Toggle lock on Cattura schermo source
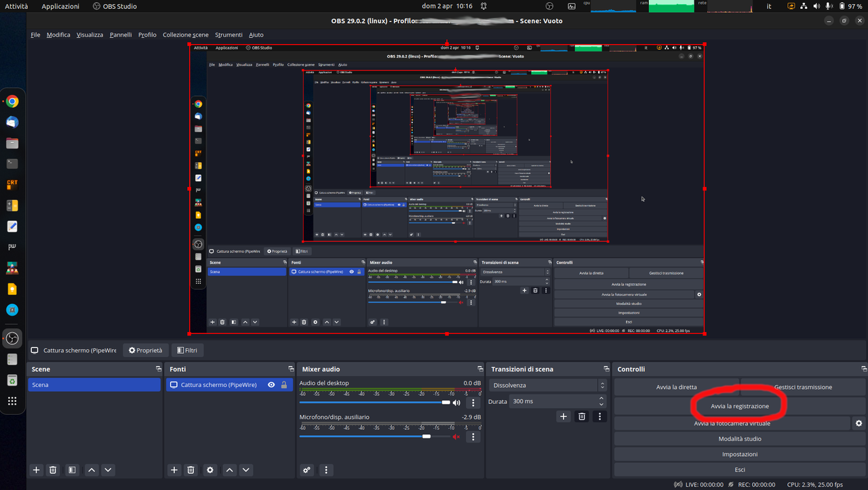This screenshot has height=490, width=868. tap(284, 385)
